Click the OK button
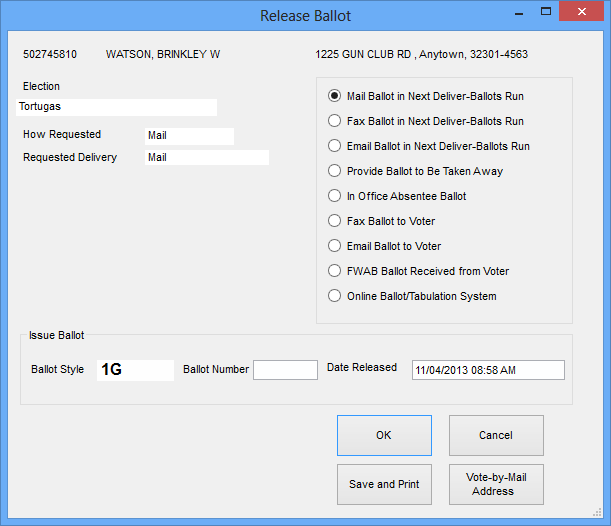The width and height of the screenshot is (611, 526). tap(384, 436)
